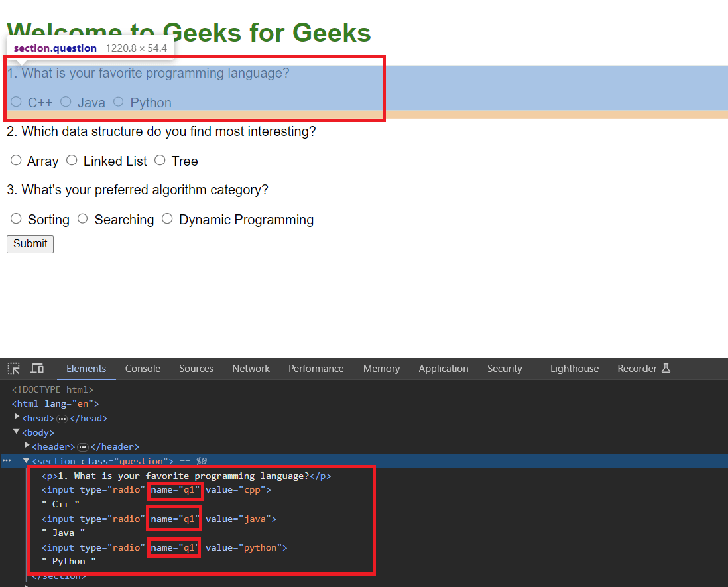
Task: Choose the Tree radio option
Action: tap(160, 161)
